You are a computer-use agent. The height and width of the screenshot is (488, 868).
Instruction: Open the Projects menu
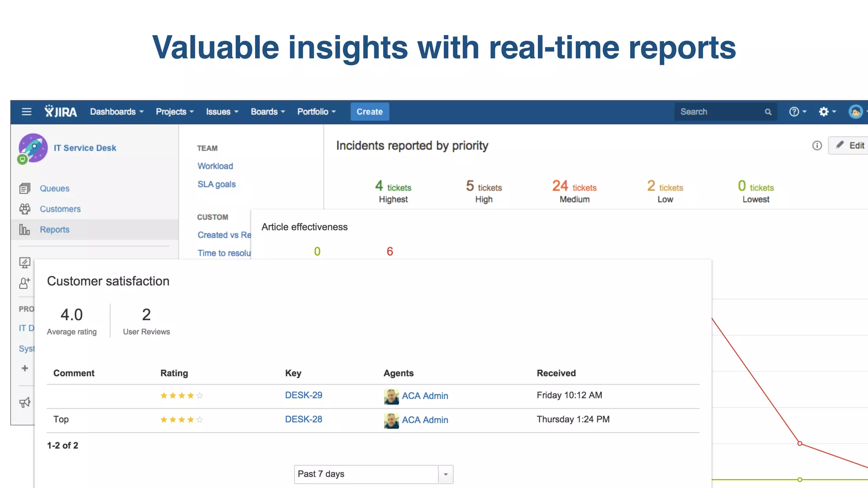click(x=175, y=112)
